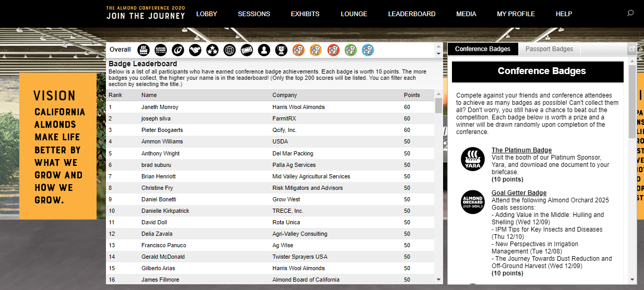
Task: Select the red passport badge filter
Action: (x=333, y=50)
